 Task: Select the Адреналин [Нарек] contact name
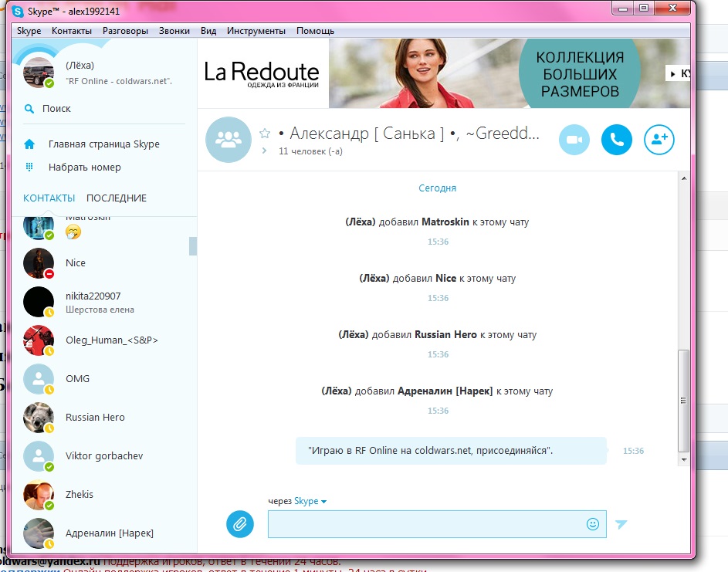tap(110, 533)
